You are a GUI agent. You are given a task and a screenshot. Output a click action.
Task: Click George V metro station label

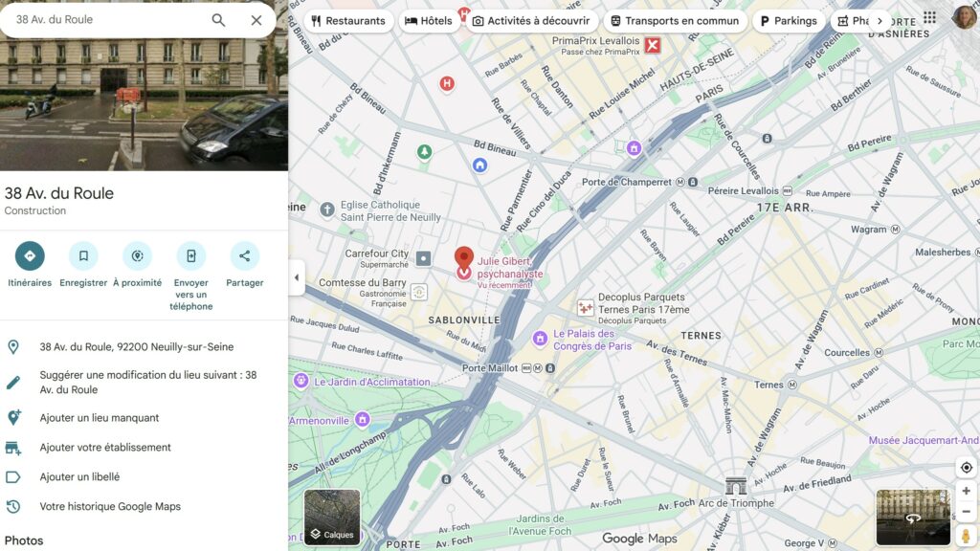(805, 543)
